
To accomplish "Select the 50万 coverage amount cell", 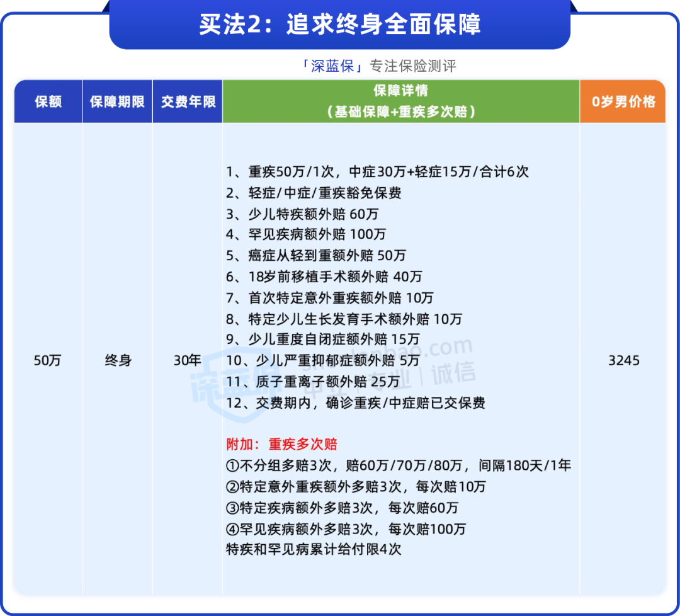I will coord(48,360).
